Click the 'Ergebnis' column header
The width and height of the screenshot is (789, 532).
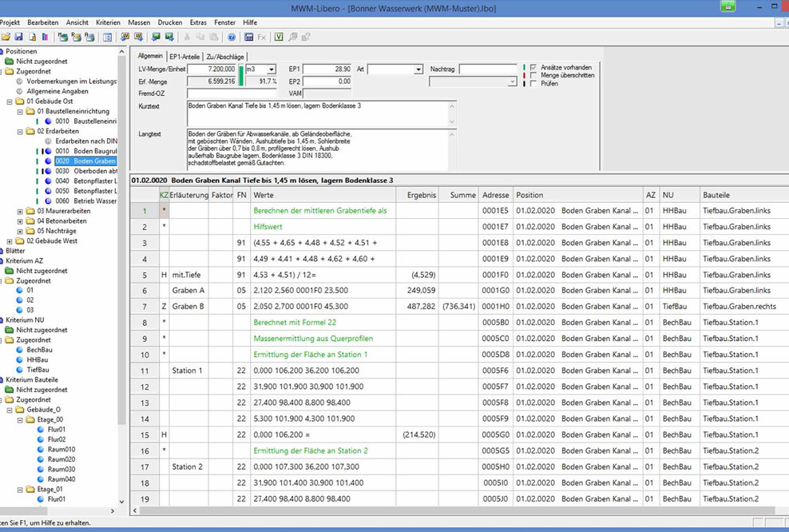click(x=421, y=195)
